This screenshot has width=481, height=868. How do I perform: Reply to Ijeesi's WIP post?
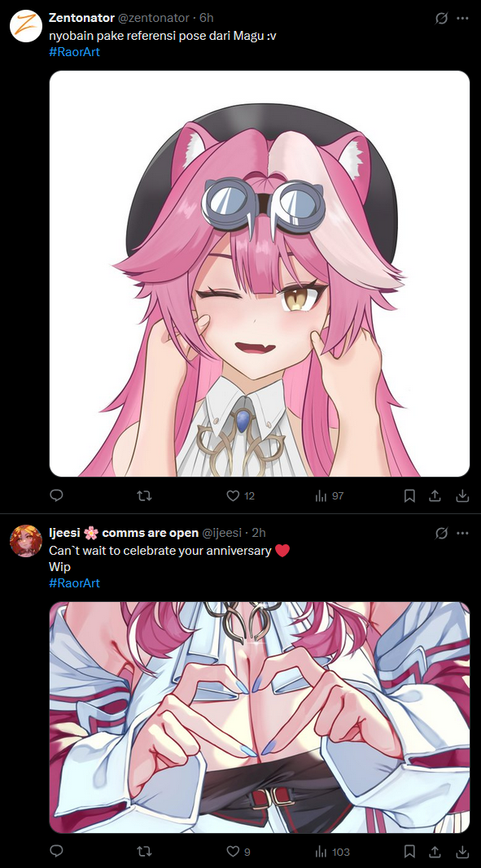click(56, 852)
